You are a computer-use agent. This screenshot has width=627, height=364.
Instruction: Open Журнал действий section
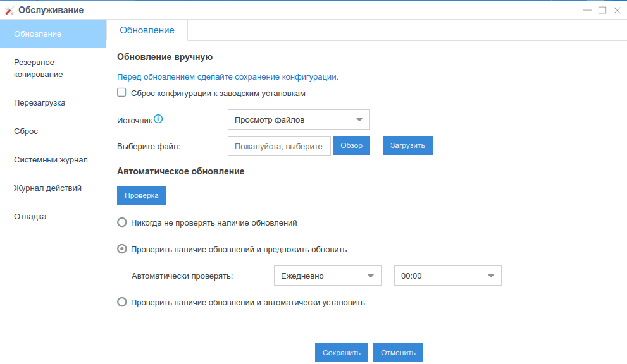[x=53, y=188]
